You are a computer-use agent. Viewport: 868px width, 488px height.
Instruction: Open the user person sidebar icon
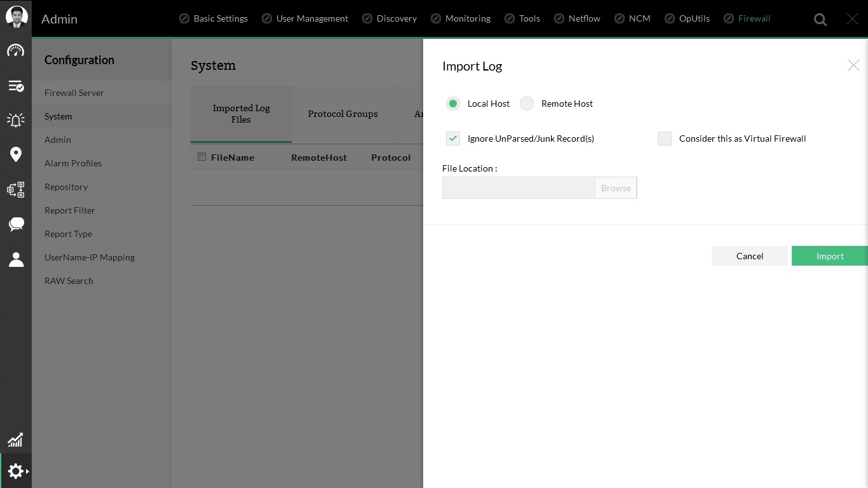pos(16,259)
